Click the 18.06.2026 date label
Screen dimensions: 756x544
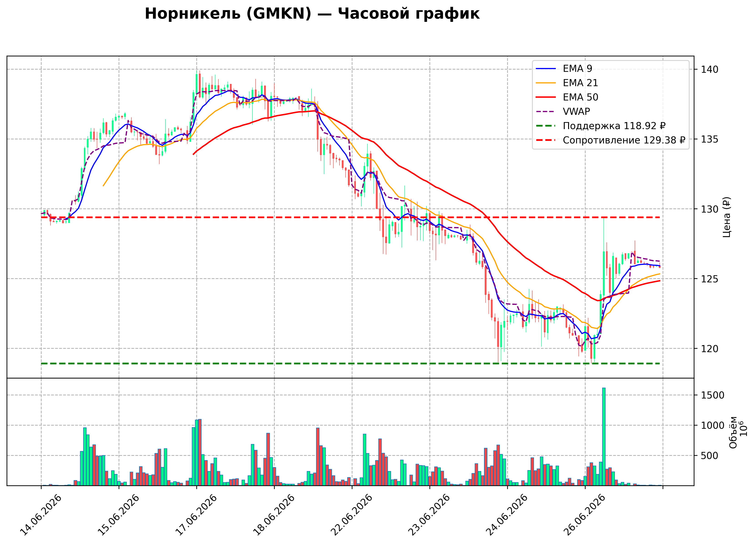point(274,515)
